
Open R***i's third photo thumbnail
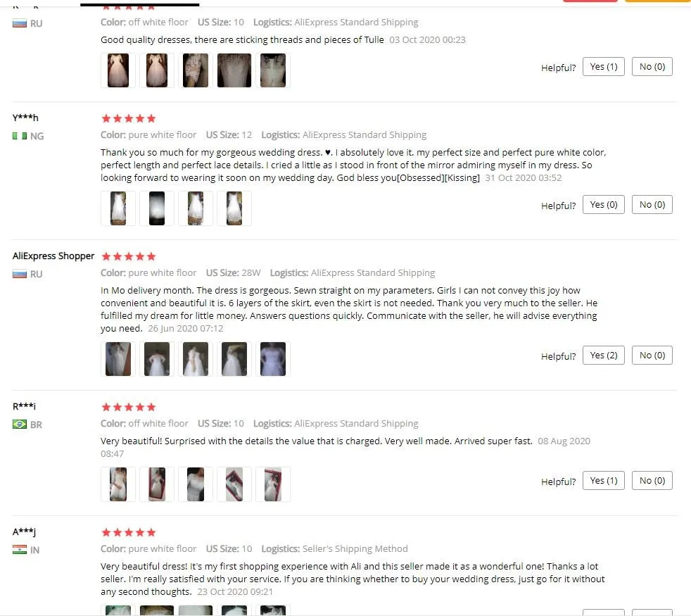point(195,484)
